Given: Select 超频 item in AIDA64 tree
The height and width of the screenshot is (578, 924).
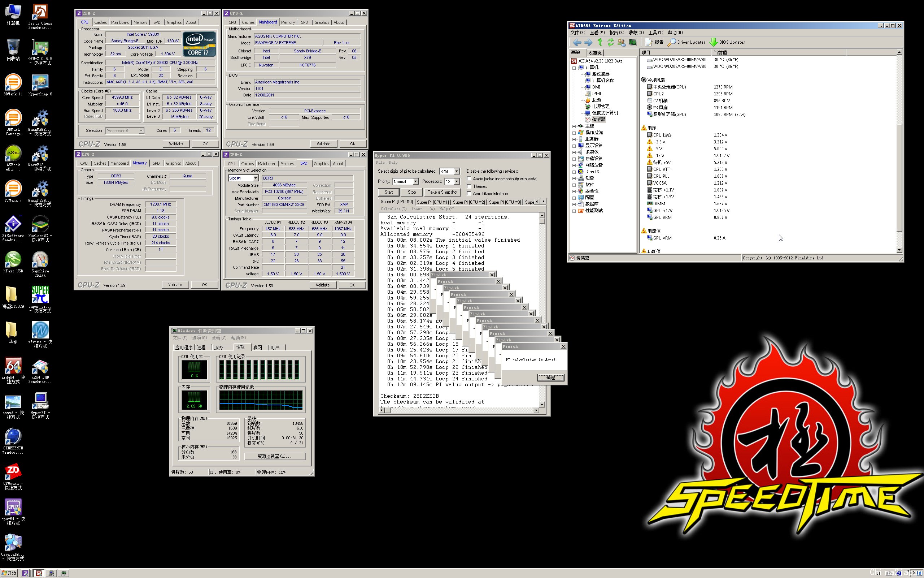Looking at the screenshot, I should tap(596, 100).
